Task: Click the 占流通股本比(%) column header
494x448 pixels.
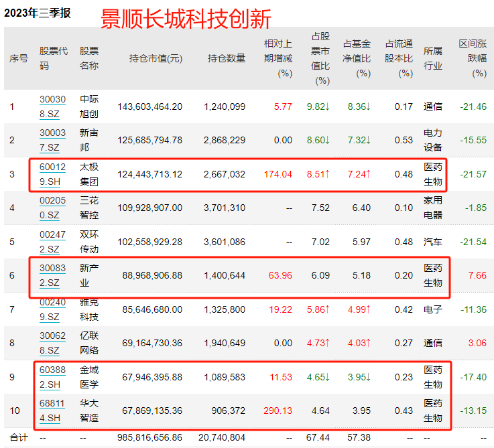Action: click(399, 58)
